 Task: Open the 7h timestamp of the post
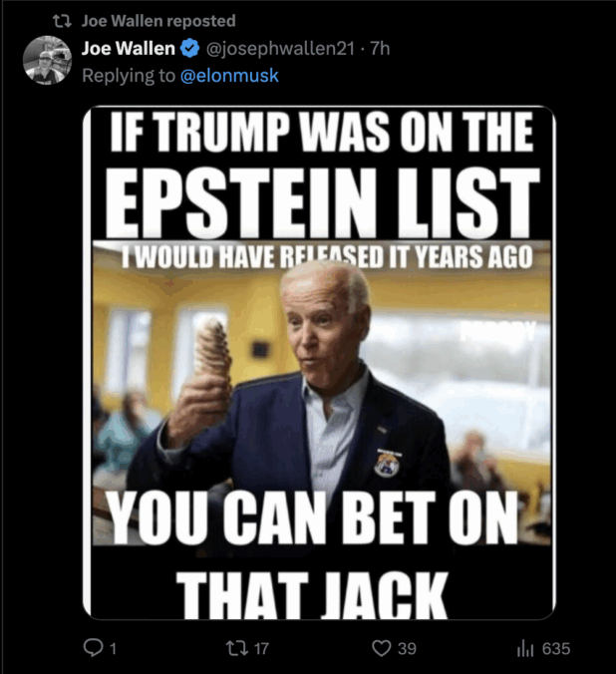(x=380, y=48)
